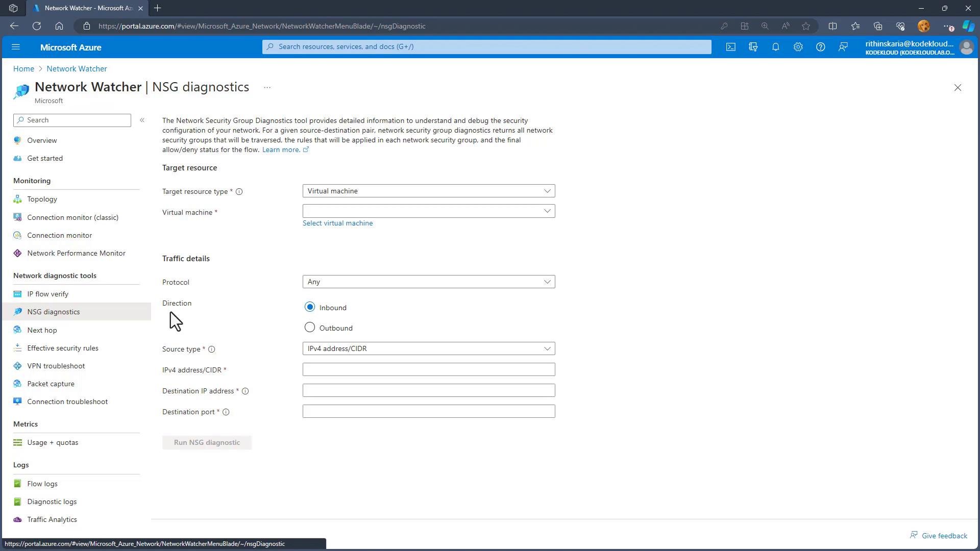
Task: Click the info icon beside Target resource type
Action: pyautogui.click(x=239, y=192)
